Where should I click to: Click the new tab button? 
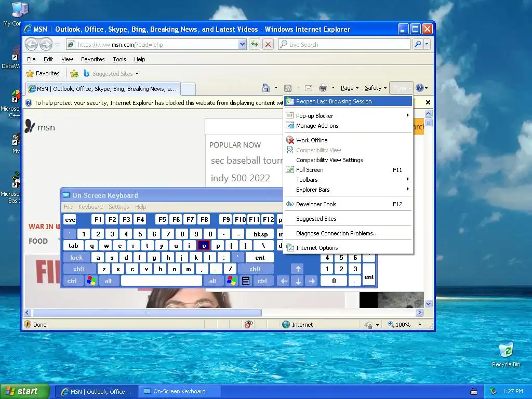[x=188, y=89]
